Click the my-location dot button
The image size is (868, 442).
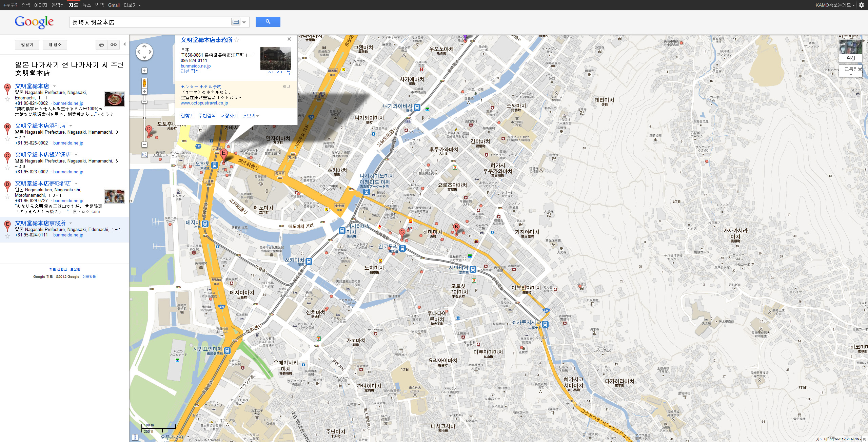(x=144, y=71)
